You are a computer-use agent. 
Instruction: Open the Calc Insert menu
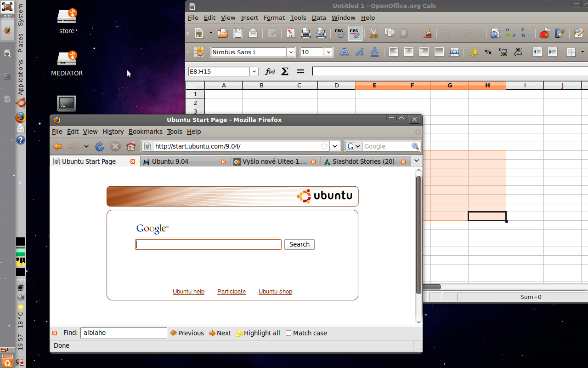click(249, 17)
